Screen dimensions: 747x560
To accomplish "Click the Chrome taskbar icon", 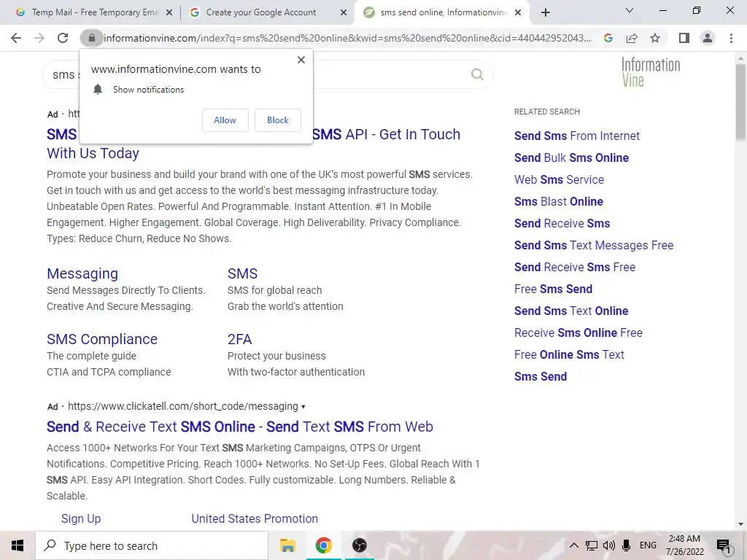I will click(x=323, y=545).
